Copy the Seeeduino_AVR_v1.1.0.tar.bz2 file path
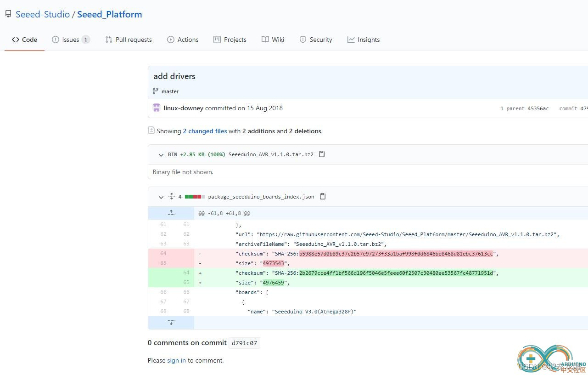Viewport: 588px width, 375px height. coord(322,154)
